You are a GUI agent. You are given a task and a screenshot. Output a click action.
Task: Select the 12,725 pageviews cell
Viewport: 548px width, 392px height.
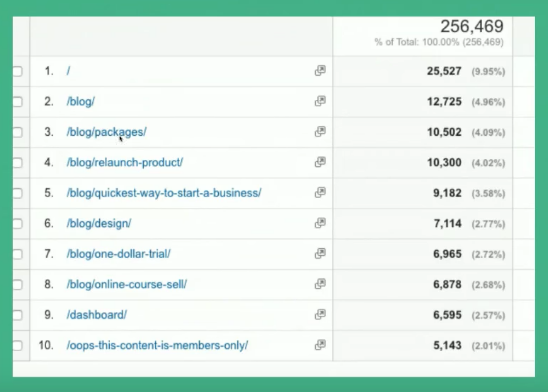click(x=444, y=102)
